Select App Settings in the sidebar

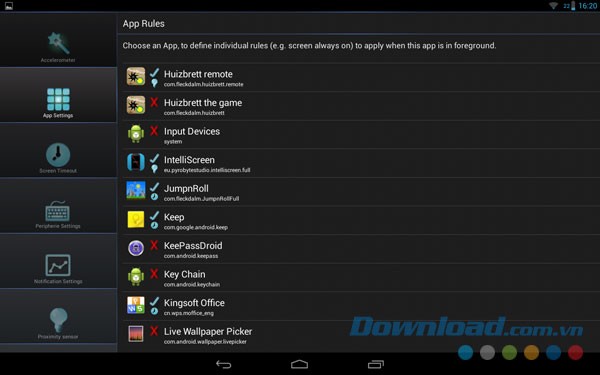click(x=58, y=95)
